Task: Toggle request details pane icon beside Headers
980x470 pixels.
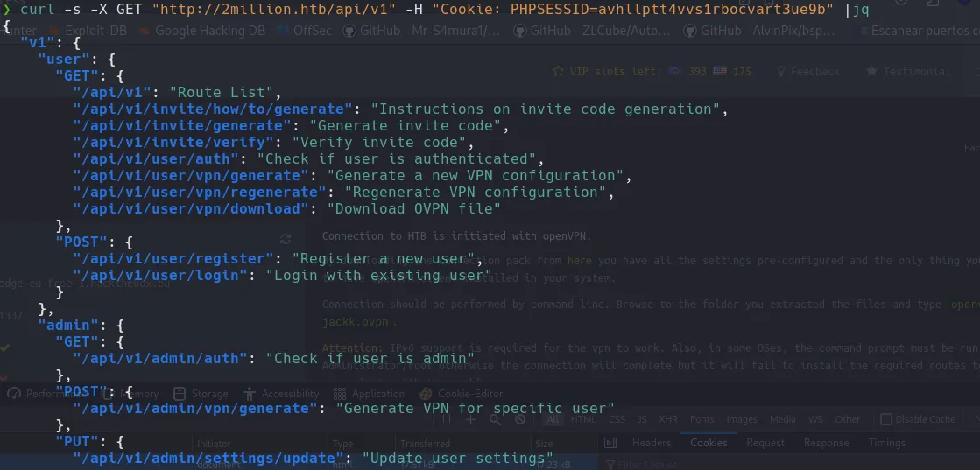Action: 610,443
